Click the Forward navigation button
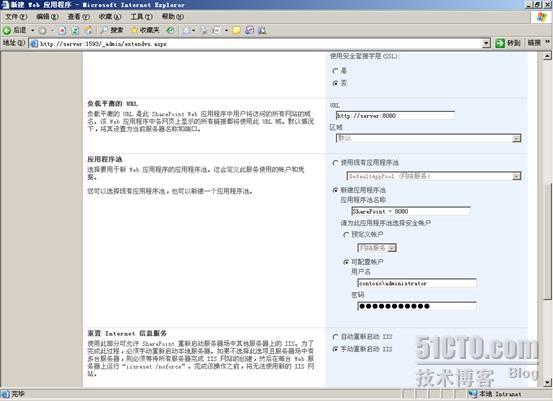This screenshot has height=401, width=553. click(43, 31)
